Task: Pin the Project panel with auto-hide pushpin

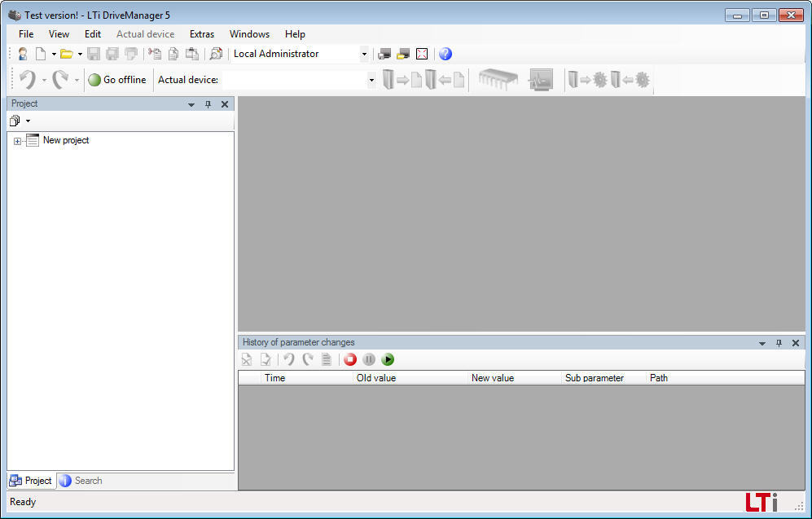Action: point(208,104)
